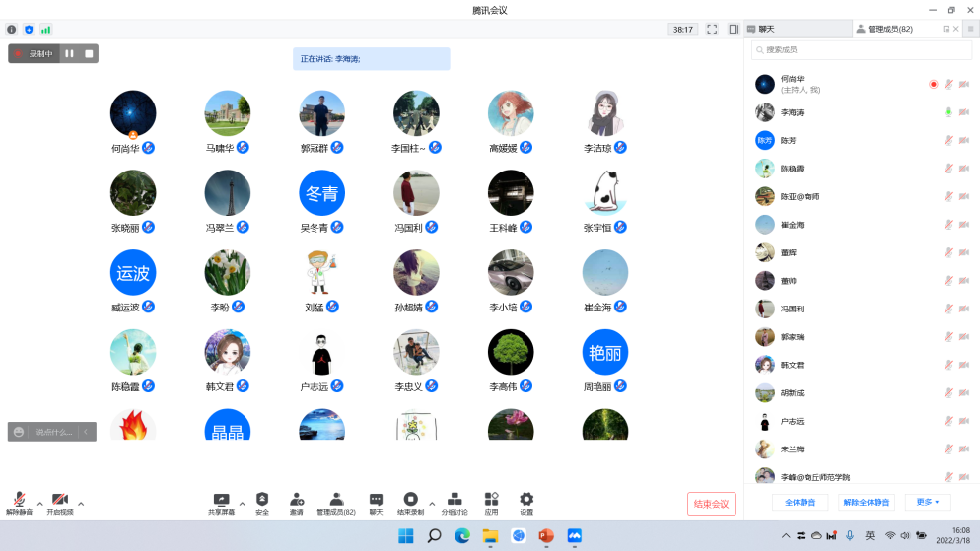
Task: Open the 共享屏幕 (share screen) tool
Action: (x=221, y=503)
